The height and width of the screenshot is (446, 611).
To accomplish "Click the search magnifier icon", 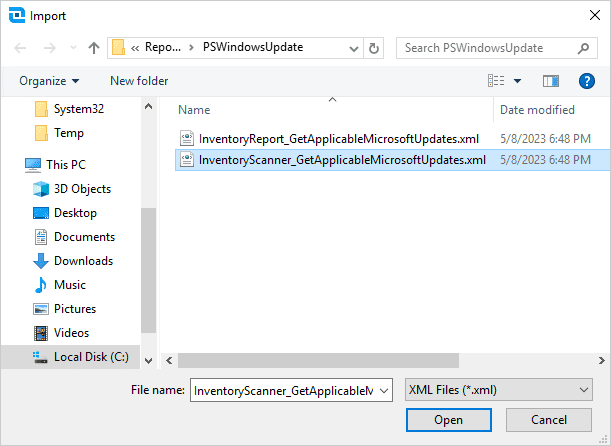I will 583,48.
